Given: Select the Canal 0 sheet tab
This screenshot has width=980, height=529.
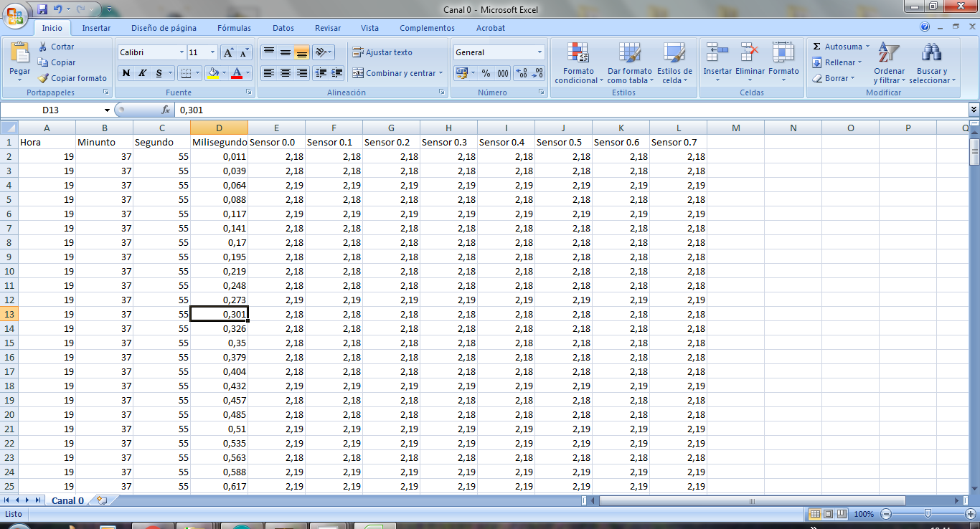Looking at the screenshot, I should pos(67,500).
